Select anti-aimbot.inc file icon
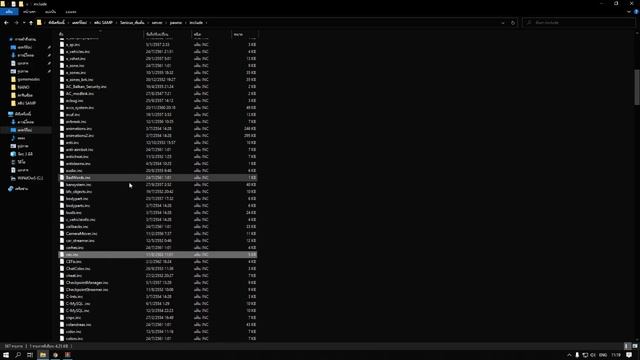The height and width of the screenshot is (360, 640). click(x=62, y=149)
